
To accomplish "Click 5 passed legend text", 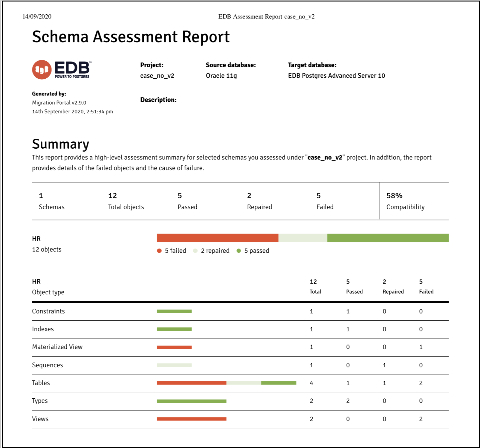I will (x=257, y=251).
